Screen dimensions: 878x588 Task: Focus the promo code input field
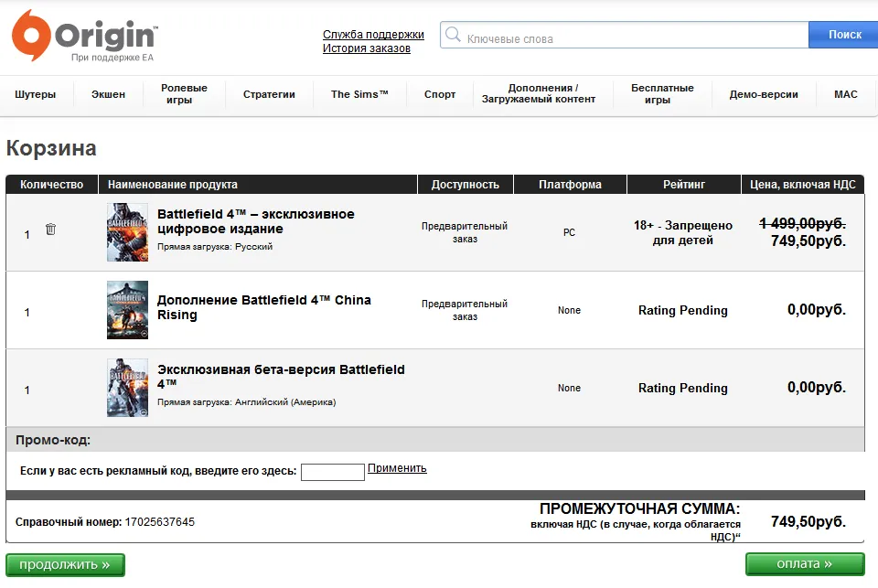pos(333,472)
